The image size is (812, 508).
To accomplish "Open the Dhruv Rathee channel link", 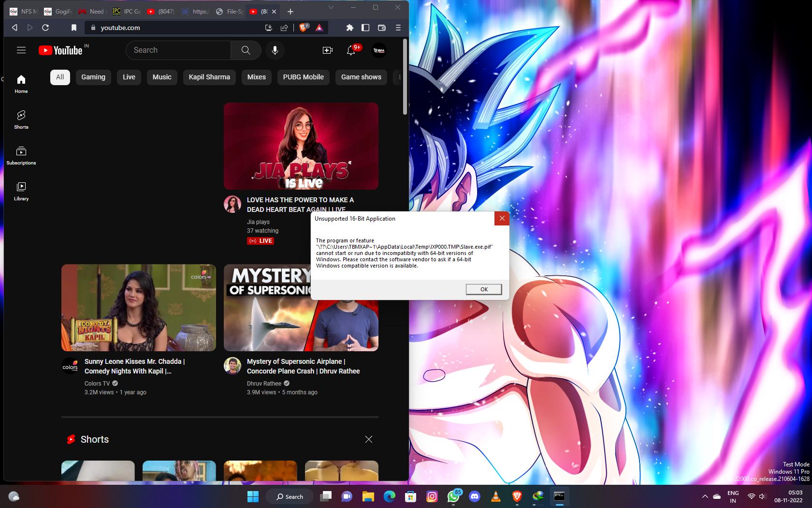I will (264, 383).
